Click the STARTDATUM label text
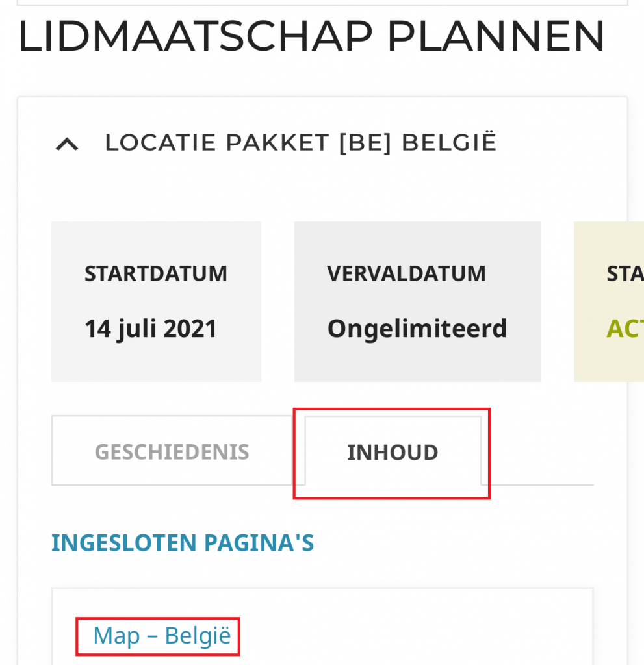This screenshot has height=665, width=644. pos(156,274)
